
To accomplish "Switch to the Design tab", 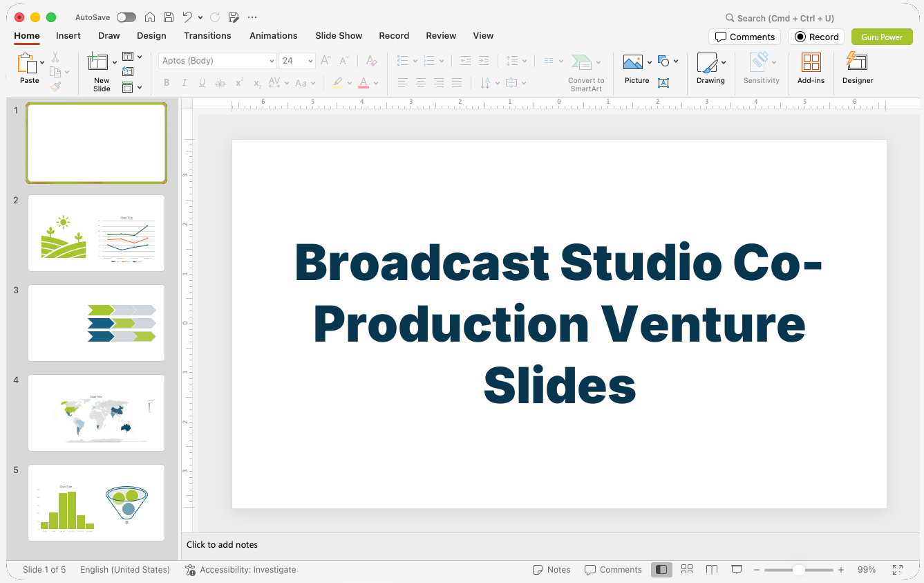I will pos(151,36).
